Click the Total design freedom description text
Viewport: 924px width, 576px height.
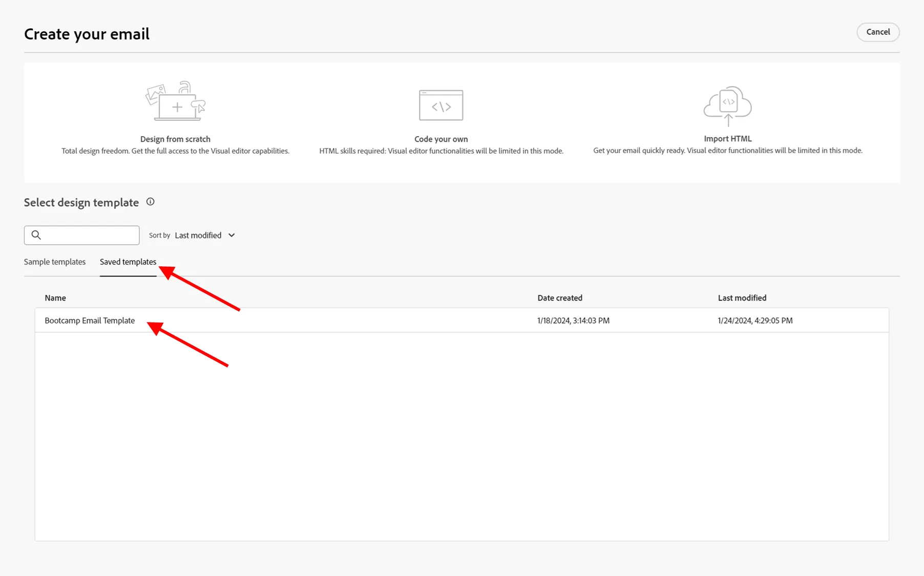tap(175, 151)
